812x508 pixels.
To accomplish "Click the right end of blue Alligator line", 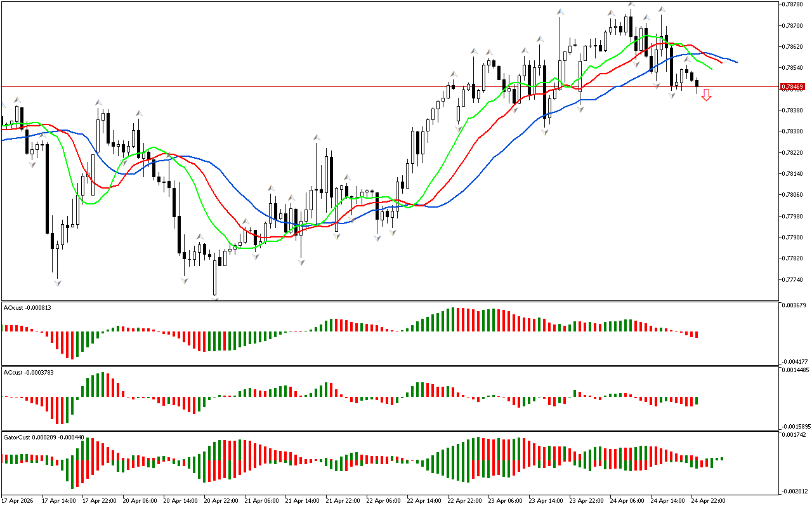I will tap(736, 62).
